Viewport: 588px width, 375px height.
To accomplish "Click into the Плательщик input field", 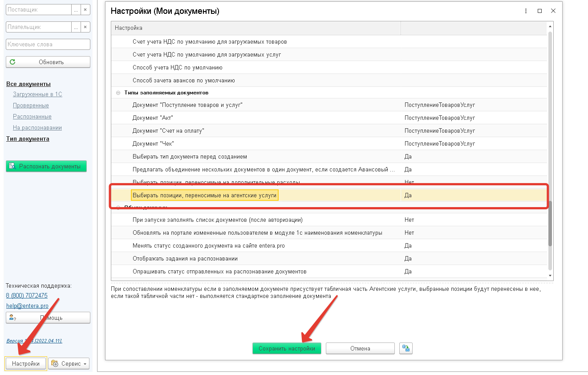I will [39, 27].
